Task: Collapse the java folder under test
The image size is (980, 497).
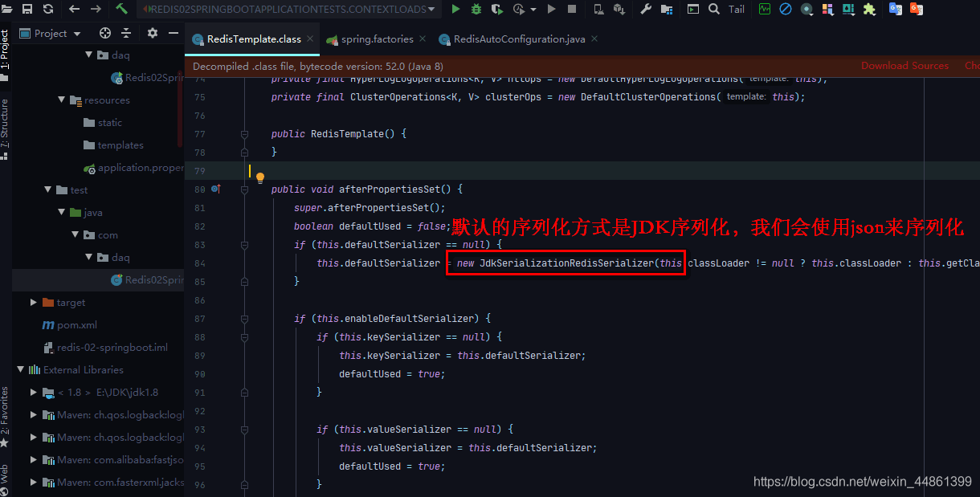Action: coord(62,213)
